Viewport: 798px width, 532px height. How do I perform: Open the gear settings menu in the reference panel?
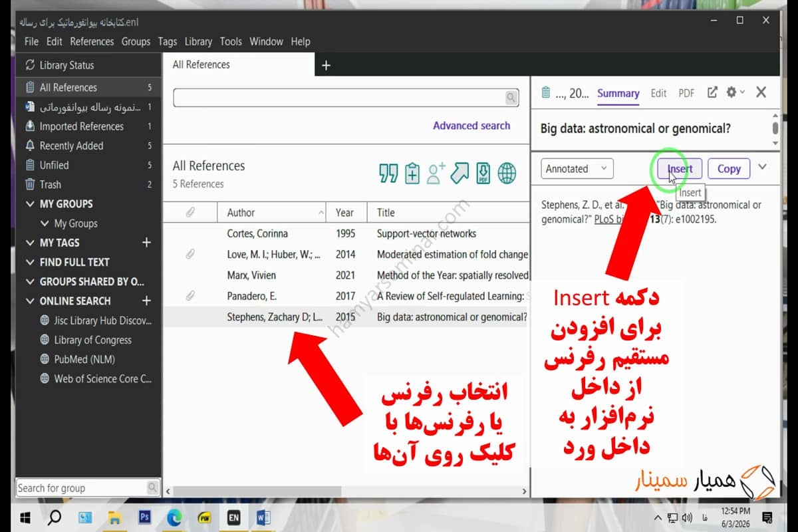coord(735,93)
